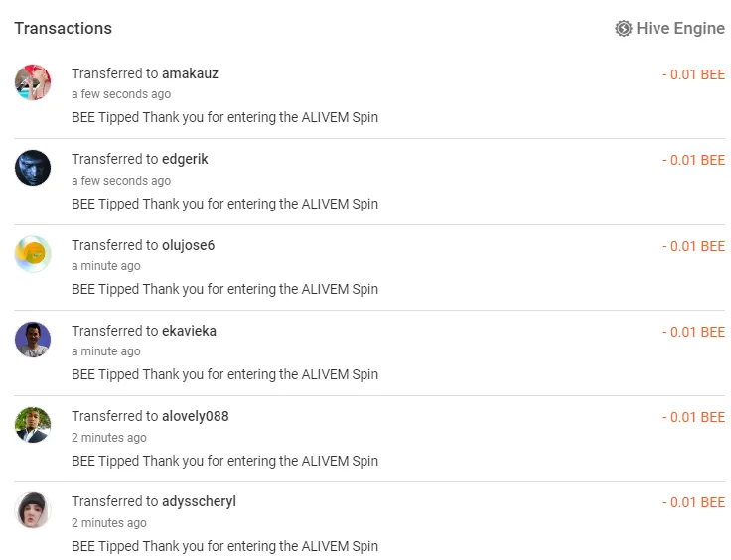Click the alovely088 username link
Viewport: 731px width, 560px height.
click(196, 416)
